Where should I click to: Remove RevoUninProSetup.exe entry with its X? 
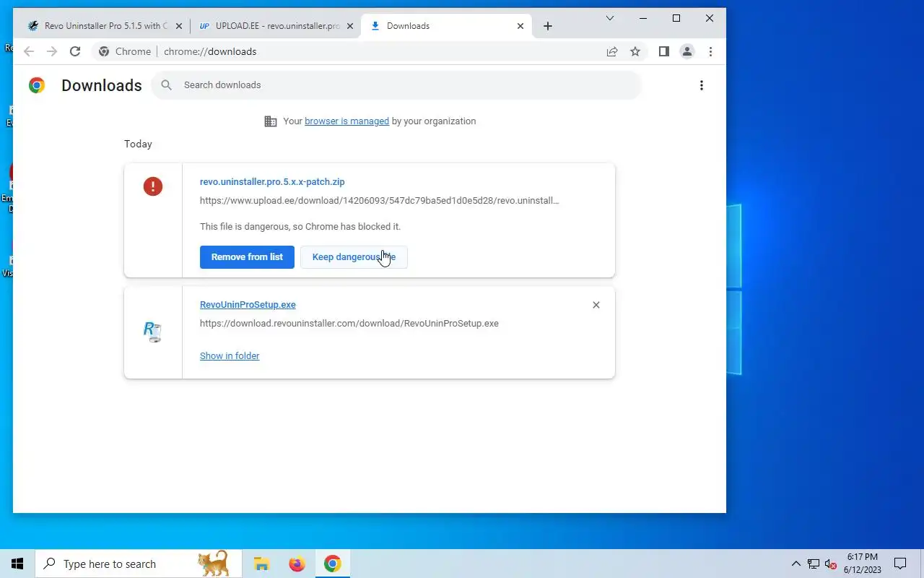(x=596, y=305)
